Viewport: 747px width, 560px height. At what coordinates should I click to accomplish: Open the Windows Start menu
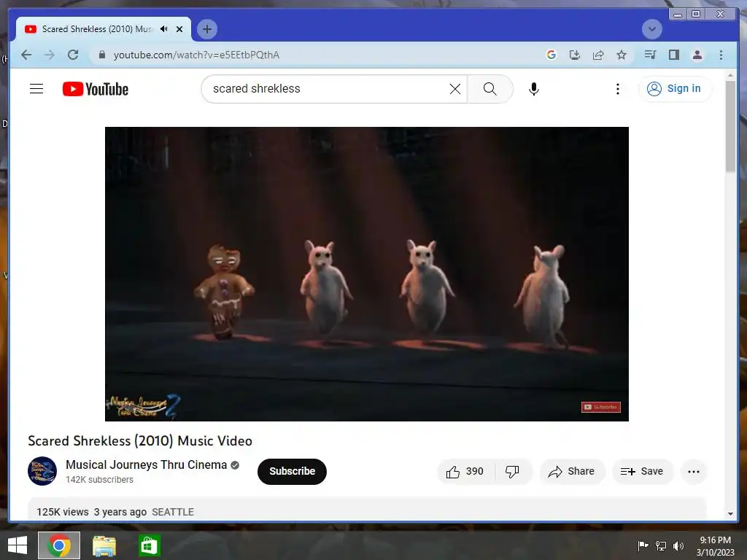point(18,545)
